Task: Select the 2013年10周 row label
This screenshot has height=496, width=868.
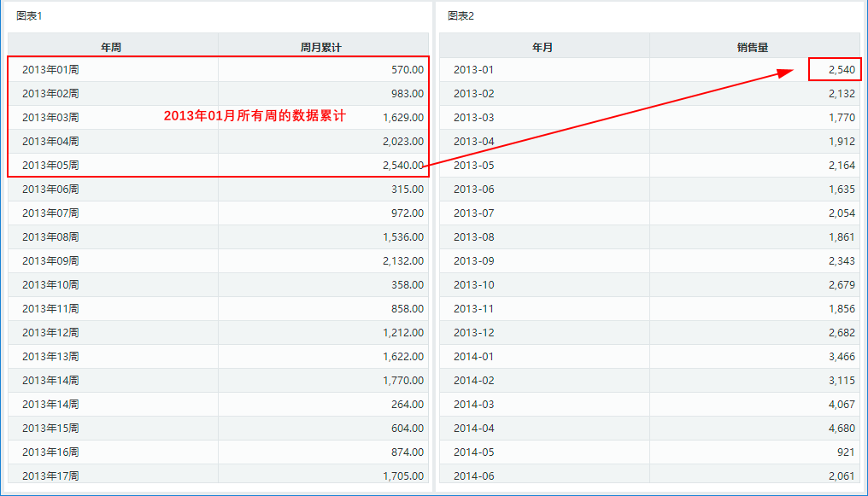Action: coord(50,285)
